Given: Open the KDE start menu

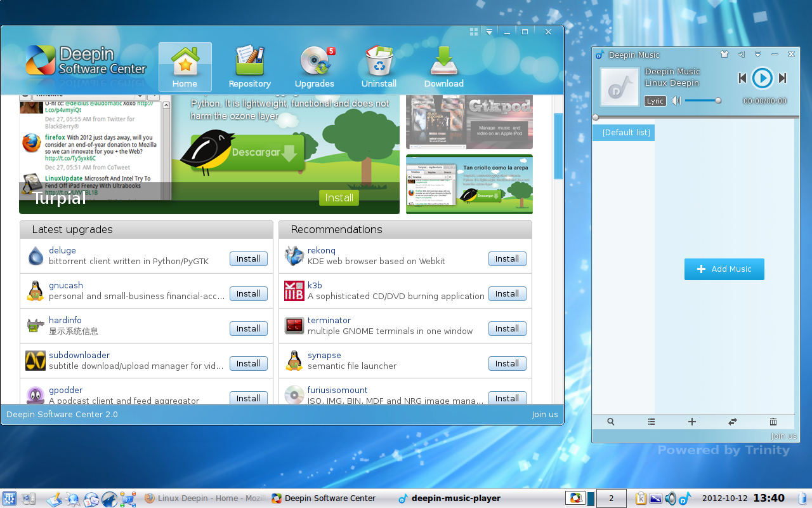Looking at the screenshot, I should [x=10, y=498].
